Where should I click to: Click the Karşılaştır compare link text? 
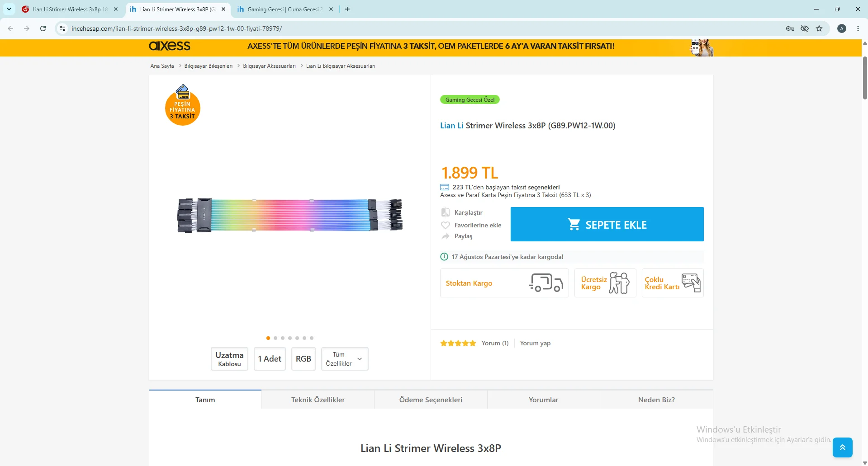[x=469, y=212]
